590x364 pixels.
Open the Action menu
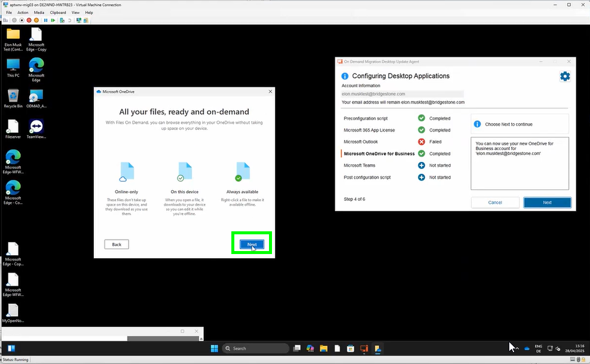(23, 13)
